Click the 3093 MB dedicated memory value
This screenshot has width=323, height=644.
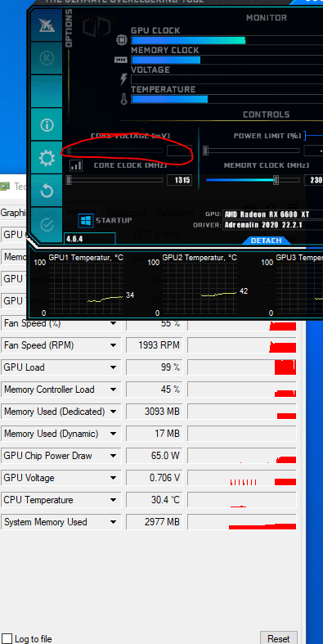tap(155, 412)
